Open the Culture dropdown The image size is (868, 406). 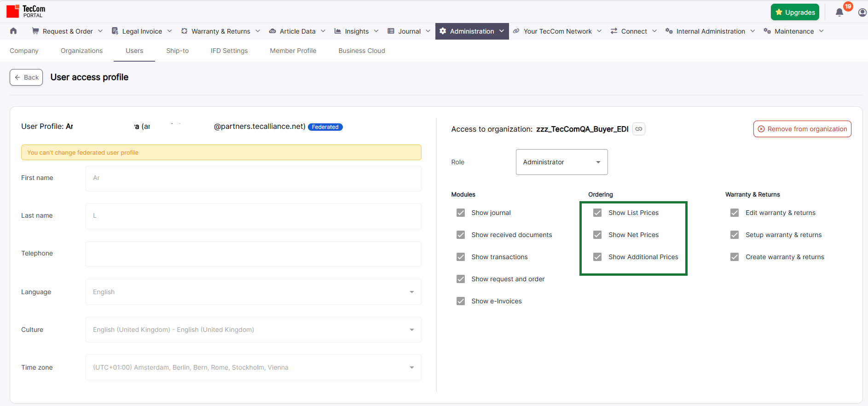point(254,330)
